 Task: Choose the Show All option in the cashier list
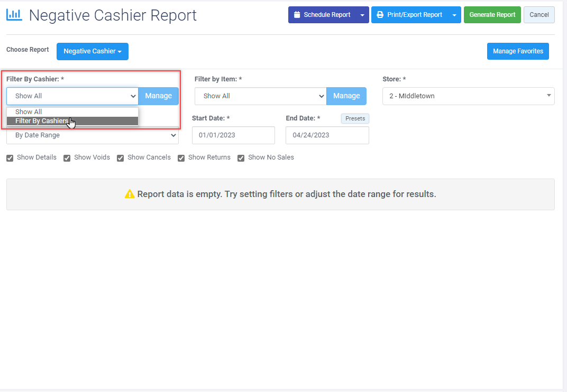(x=72, y=112)
